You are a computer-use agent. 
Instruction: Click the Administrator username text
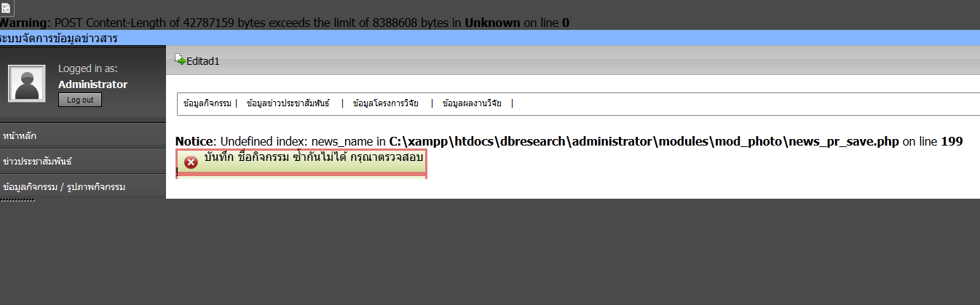click(x=92, y=84)
